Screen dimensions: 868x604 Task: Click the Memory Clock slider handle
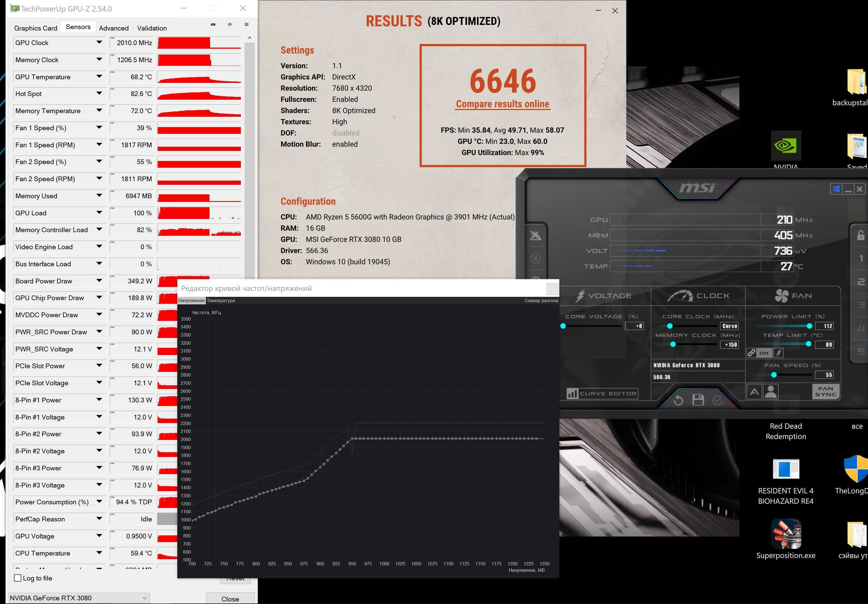[x=672, y=344]
